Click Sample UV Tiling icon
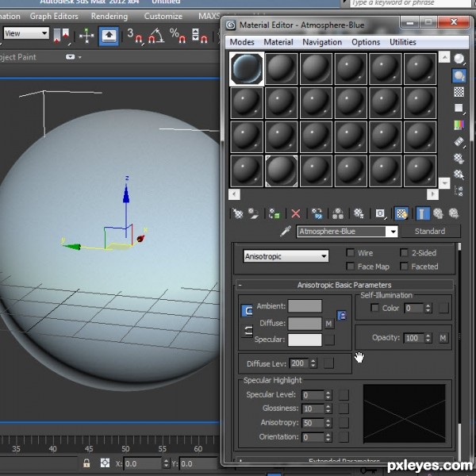Screen dimensions: 476x476 459,108
